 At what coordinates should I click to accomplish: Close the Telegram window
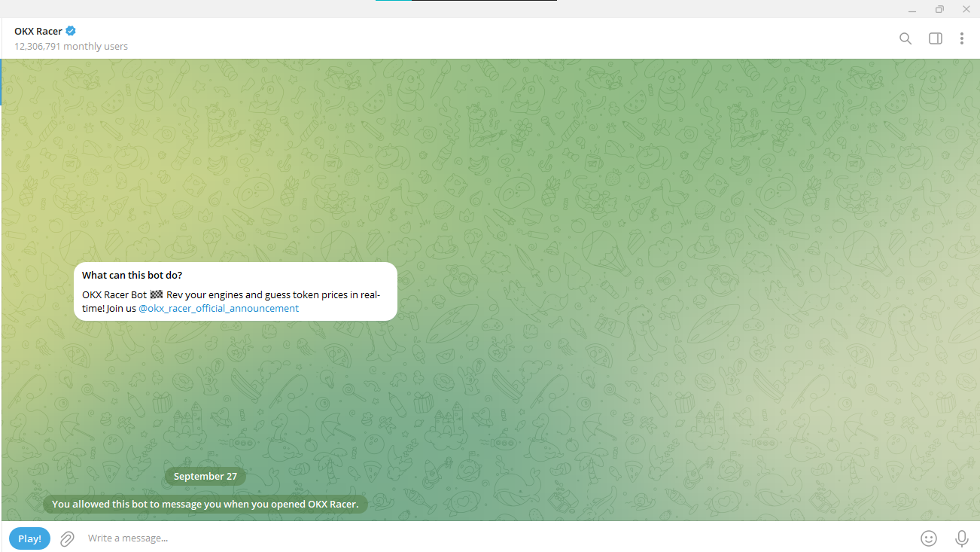[966, 9]
